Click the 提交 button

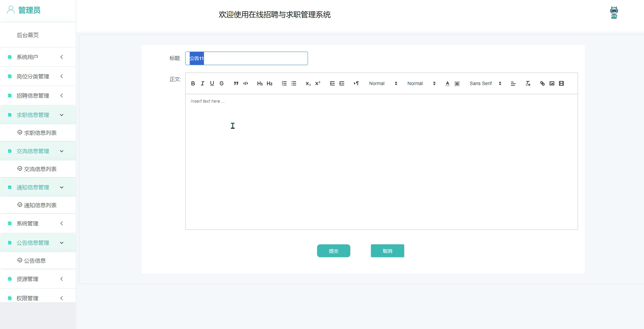(x=333, y=251)
